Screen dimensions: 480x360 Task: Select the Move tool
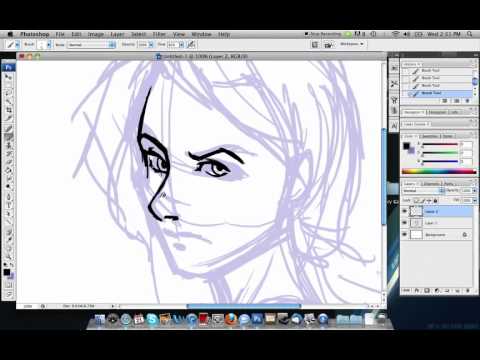(9, 77)
